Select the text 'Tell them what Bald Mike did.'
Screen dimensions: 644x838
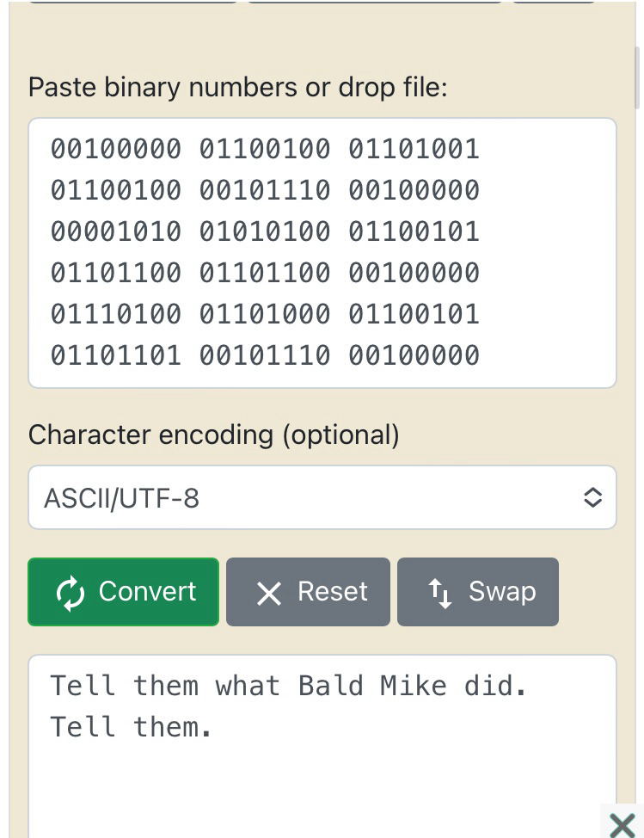coord(292,686)
